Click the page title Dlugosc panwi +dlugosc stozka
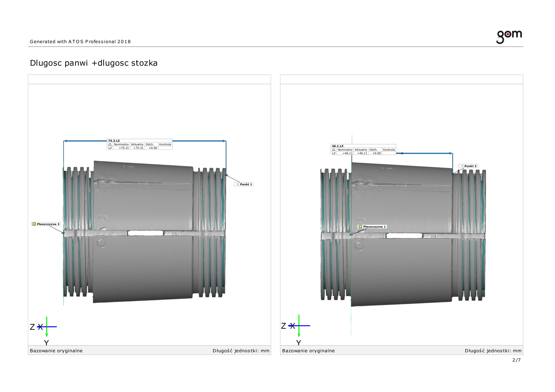Image resolution: width=555 pixels, height=392 pixels. pos(94,63)
